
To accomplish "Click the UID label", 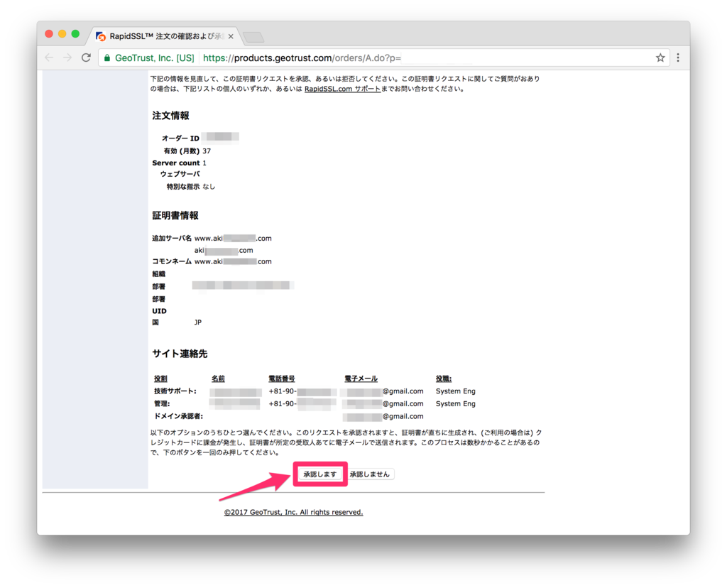I will click(x=159, y=311).
